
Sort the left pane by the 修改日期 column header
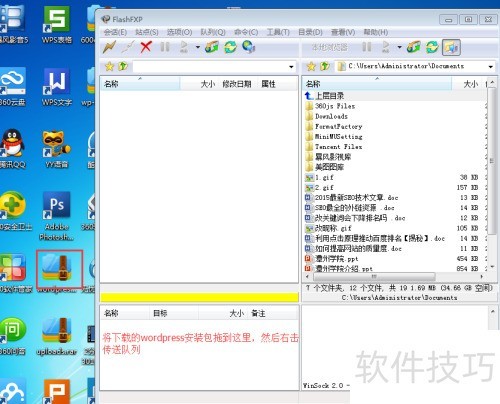tap(237, 84)
